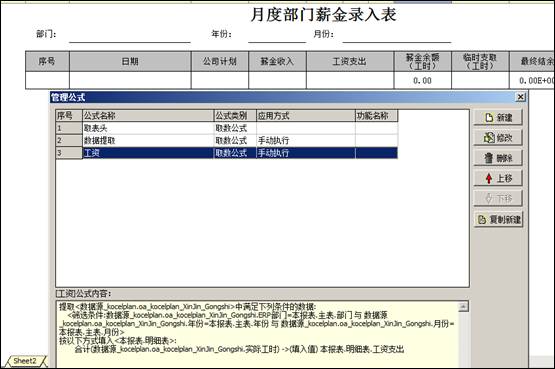Close the 管理公式 dialog

[520, 97]
